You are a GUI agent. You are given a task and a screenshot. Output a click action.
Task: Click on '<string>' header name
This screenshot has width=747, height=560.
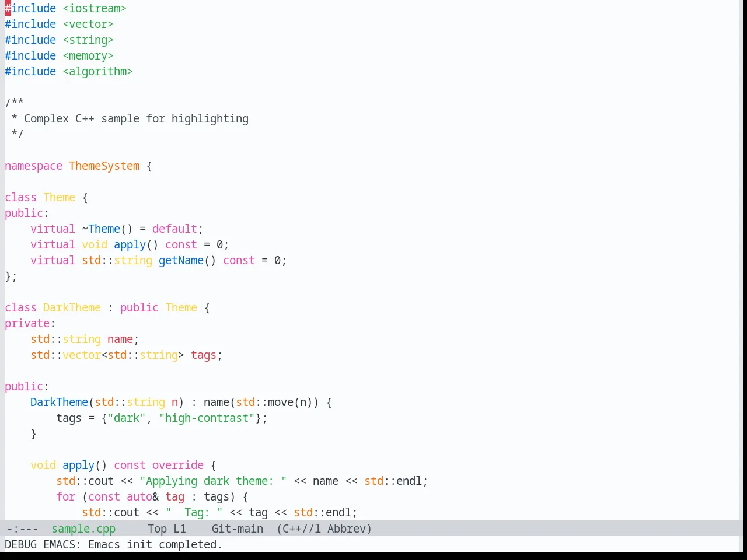pos(88,40)
